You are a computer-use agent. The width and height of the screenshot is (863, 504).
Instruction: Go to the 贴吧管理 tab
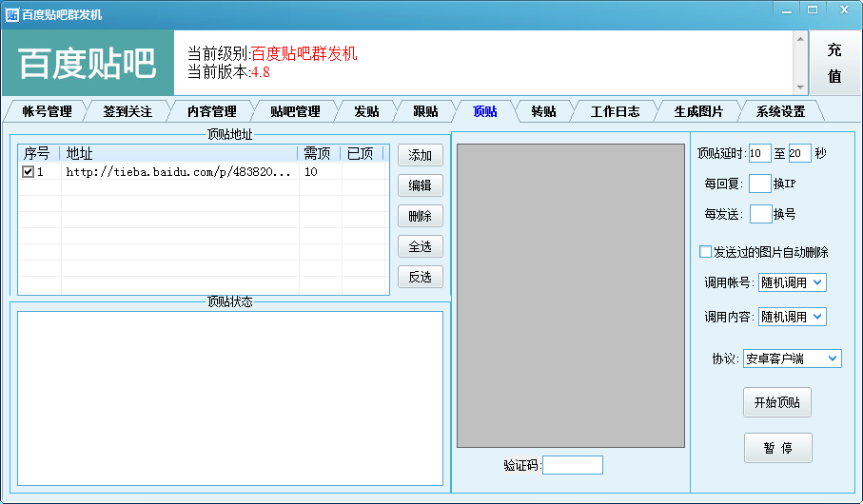(x=295, y=111)
